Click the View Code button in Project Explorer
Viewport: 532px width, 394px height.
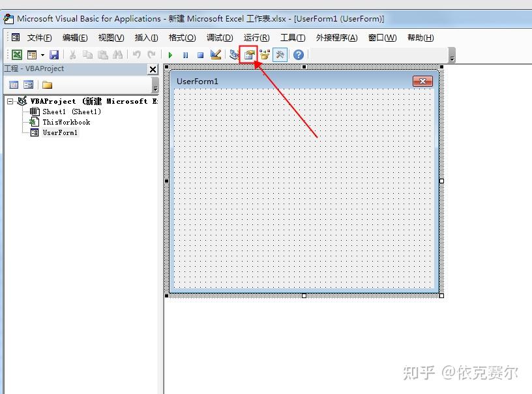pos(14,84)
